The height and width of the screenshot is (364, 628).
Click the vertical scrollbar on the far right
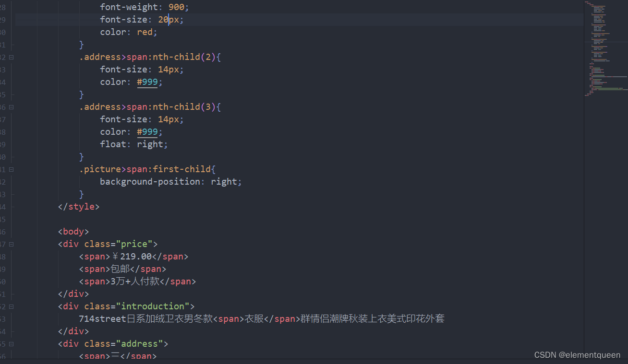[x=625, y=48]
